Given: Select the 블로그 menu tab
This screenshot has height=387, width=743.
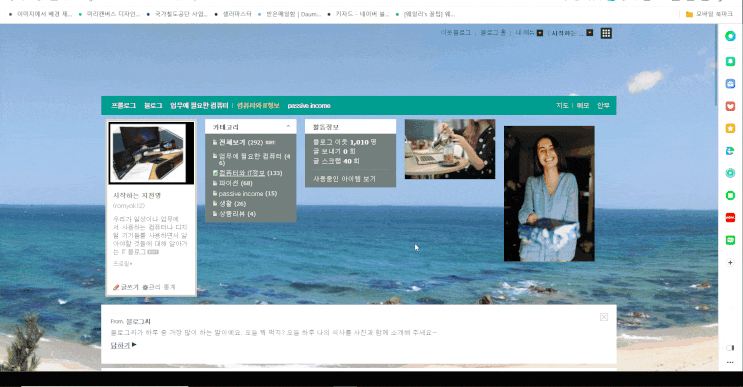Looking at the screenshot, I should coord(153,106).
